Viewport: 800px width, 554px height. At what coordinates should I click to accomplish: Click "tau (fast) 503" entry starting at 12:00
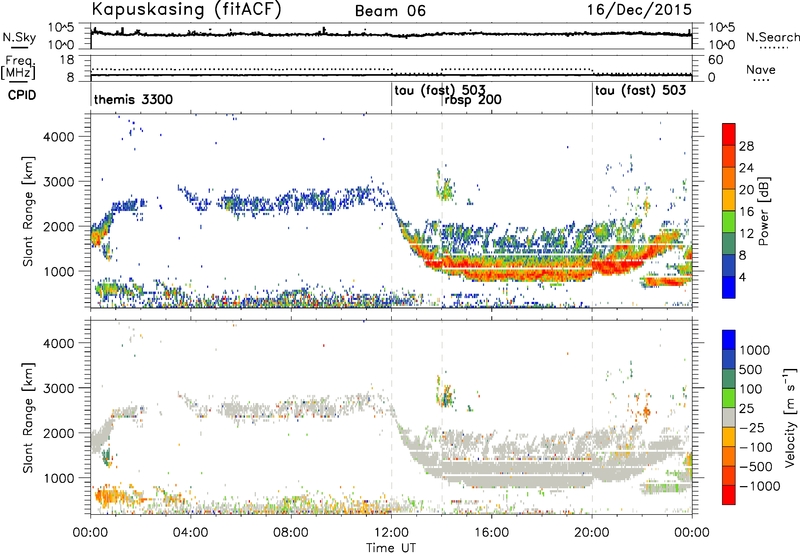click(x=439, y=91)
